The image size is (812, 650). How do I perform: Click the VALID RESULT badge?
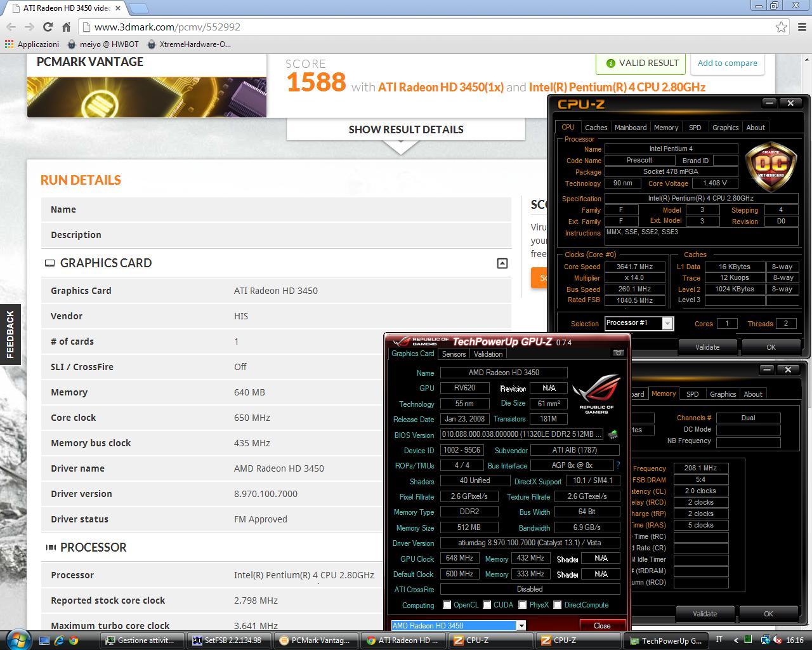642,63
